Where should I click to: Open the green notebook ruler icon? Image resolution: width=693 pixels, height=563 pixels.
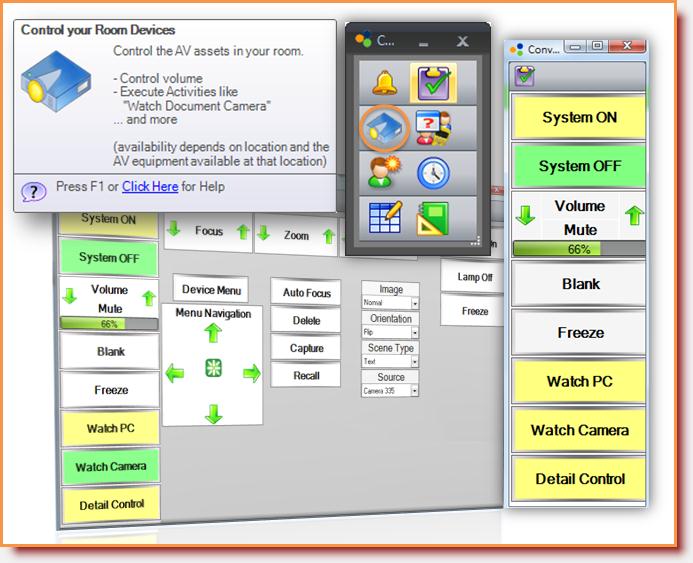[433, 218]
